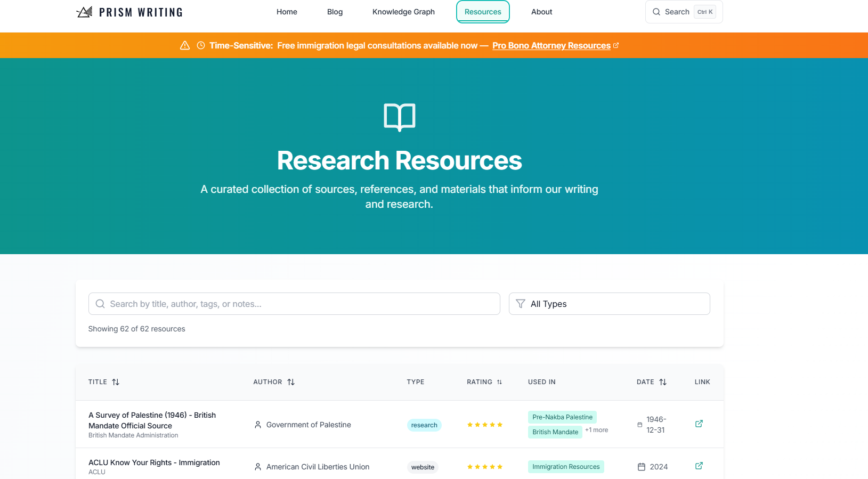The image size is (868, 479).
Task: Open the All Types filter dropdown
Action: pyautogui.click(x=609, y=304)
